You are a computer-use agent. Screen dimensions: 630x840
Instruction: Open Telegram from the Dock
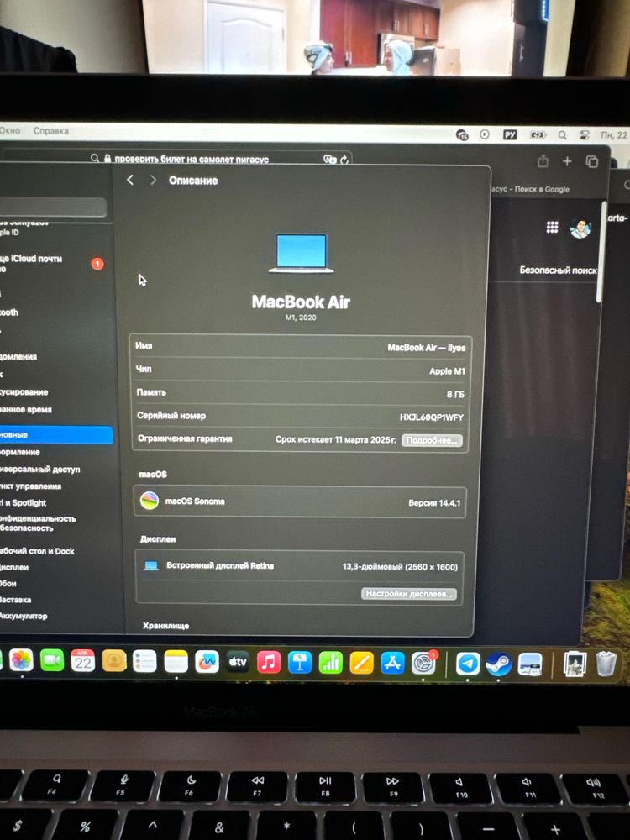(468, 664)
